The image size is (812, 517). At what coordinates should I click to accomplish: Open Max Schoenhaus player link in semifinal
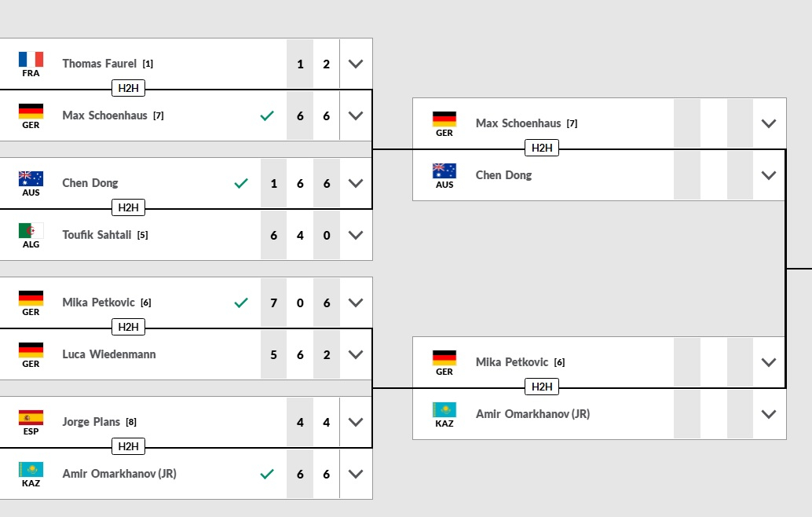(518, 123)
